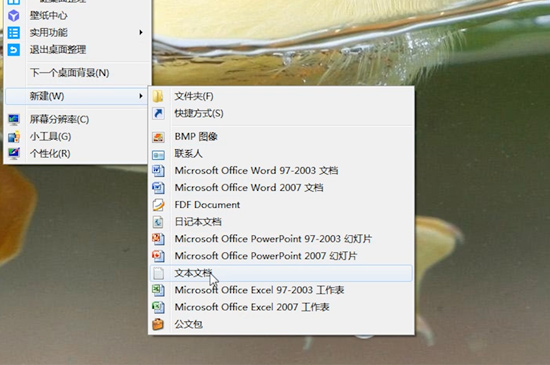Click the 退出桌面整理 blue return icon
550x365 pixels.
pos(14,50)
